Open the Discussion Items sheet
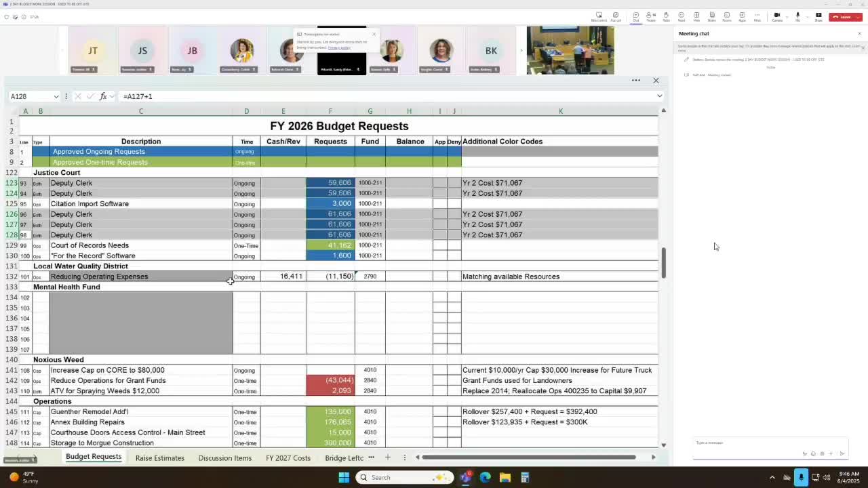868x488 pixels. (x=224, y=457)
